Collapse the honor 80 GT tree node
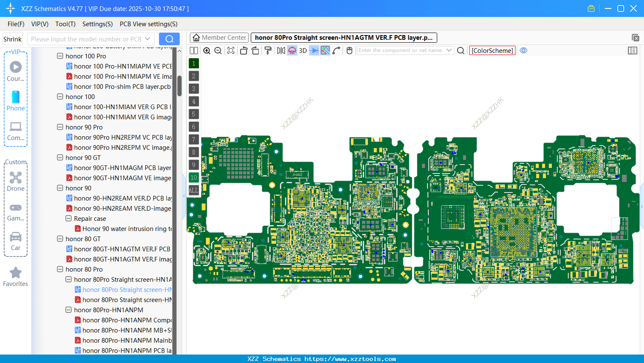 [60, 239]
